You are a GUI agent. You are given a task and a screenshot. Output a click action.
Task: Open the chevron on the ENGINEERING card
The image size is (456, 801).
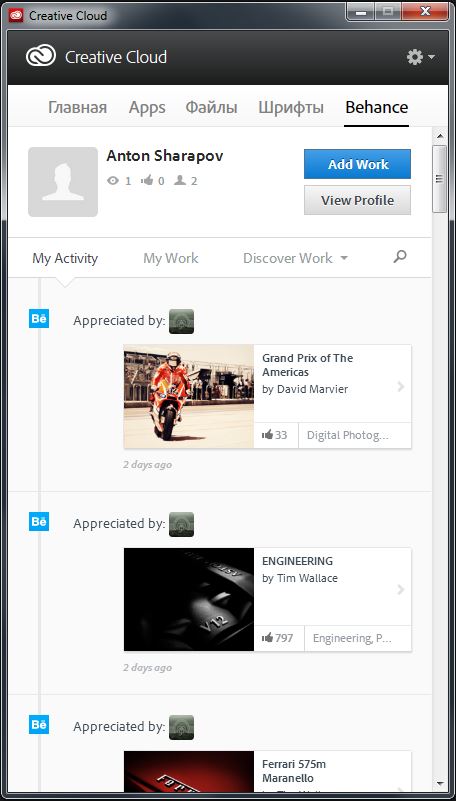tap(401, 590)
